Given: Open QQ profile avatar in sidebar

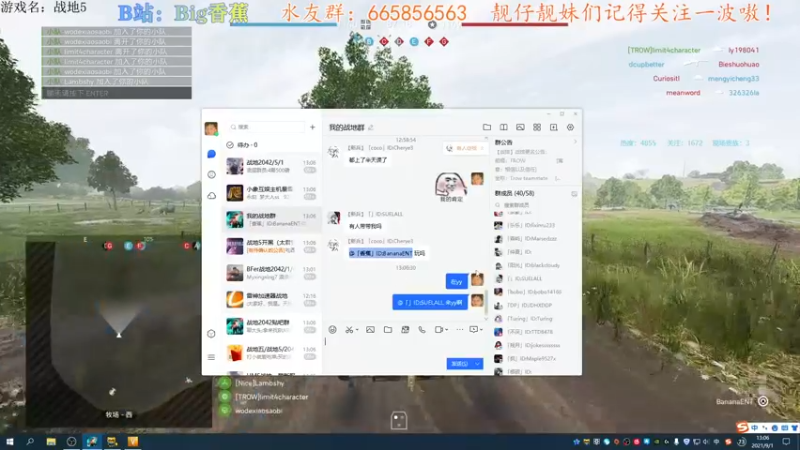Looking at the screenshot, I should pos(211,128).
